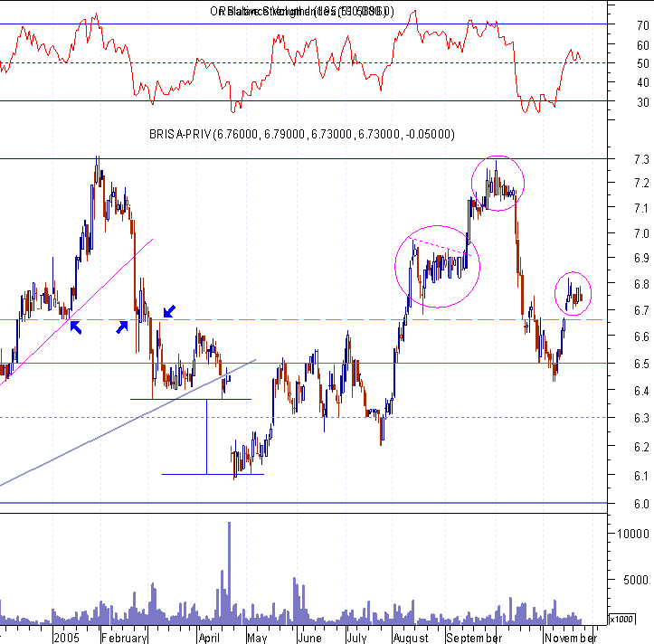Click the 6.7 price axis label

641,310
